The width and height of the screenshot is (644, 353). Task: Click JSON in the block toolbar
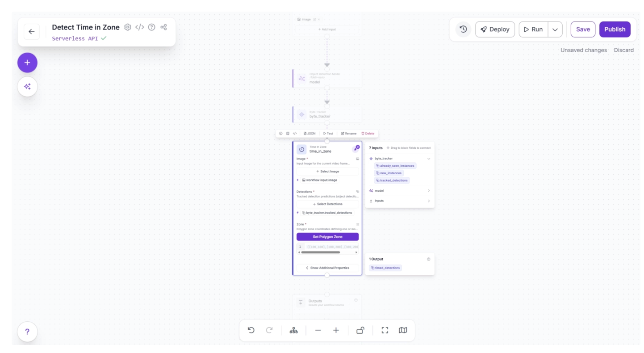click(x=309, y=134)
